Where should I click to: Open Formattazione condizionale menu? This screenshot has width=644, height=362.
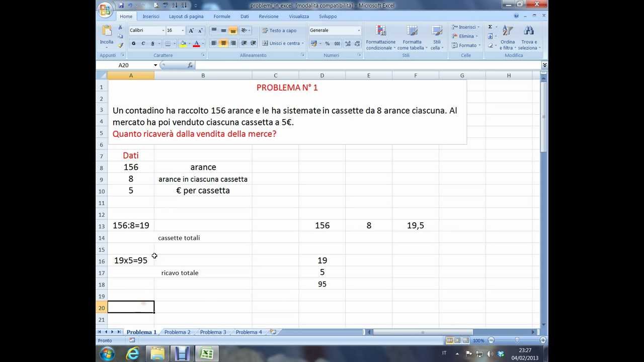coord(380,38)
